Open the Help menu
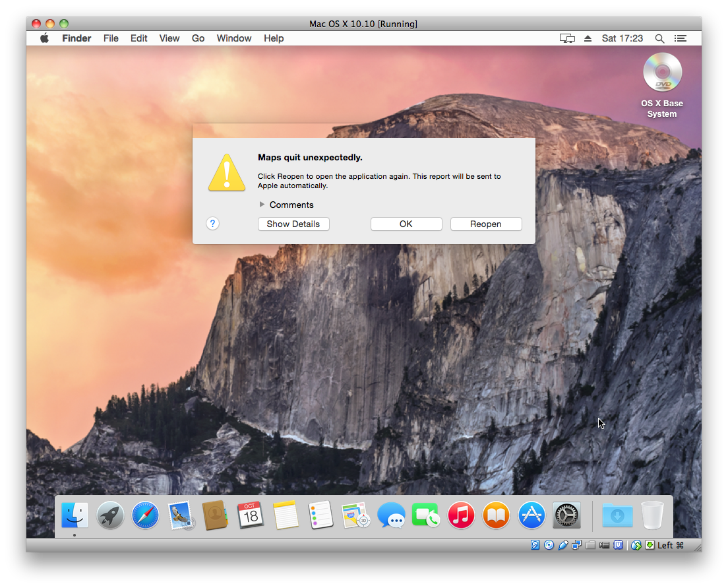Screen dimensions: 728x588 (x=274, y=38)
